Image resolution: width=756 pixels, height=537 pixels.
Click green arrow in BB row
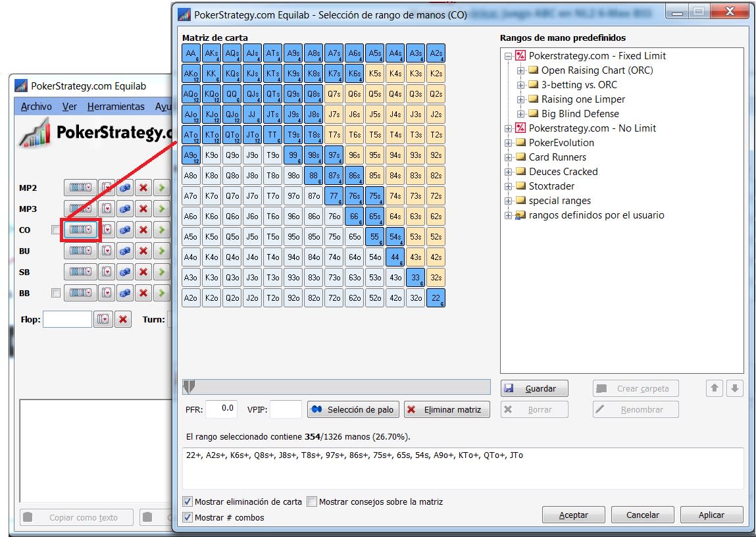(161, 293)
